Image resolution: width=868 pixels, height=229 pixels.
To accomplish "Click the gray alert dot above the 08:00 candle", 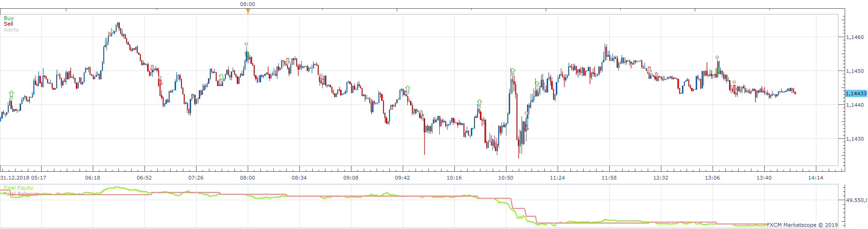I will pos(246,44).
